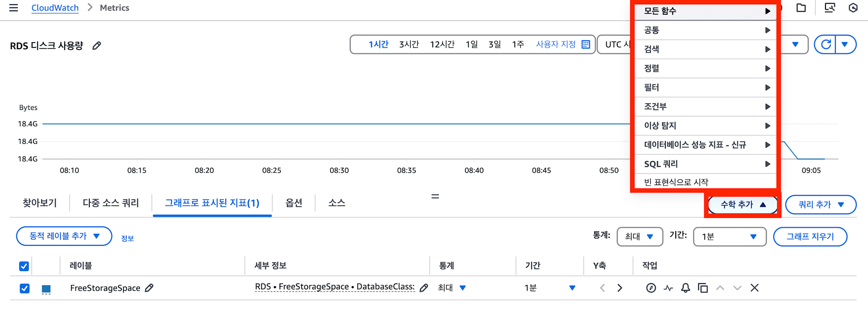Open the 기간 1분 dropdown above the table

(730, 236)
